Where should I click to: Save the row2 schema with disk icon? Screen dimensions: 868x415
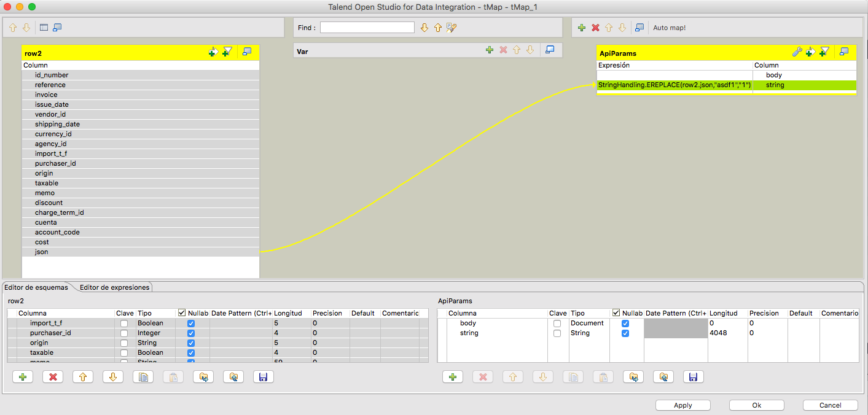(x=264, y=377)
